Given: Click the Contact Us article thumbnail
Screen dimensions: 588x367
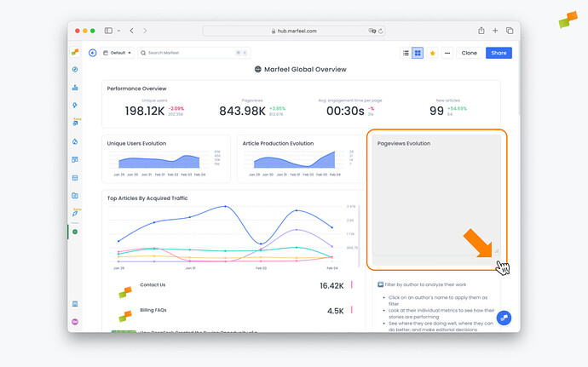Looking at the screenshot, I should tap(125, 292).
